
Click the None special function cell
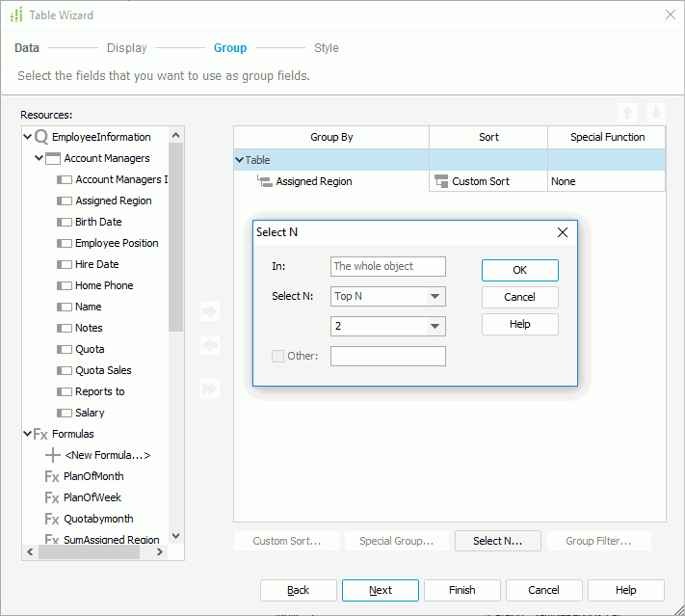tap(606, 181)
